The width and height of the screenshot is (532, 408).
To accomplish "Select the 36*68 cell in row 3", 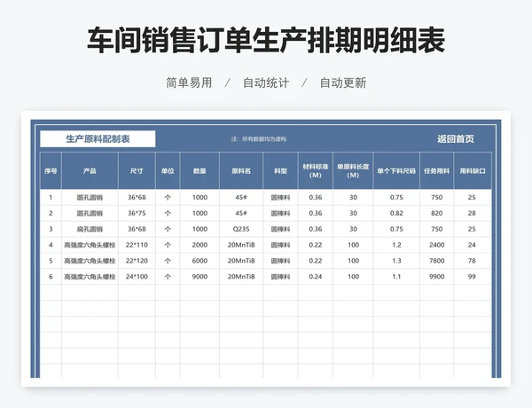I will tap(137, 229).
